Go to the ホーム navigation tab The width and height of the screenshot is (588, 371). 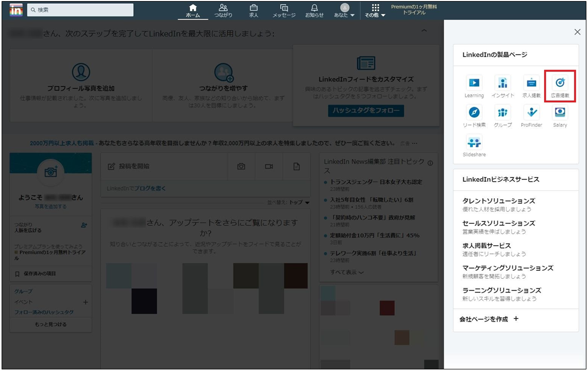pyautogui.click(x=193, y=11)
